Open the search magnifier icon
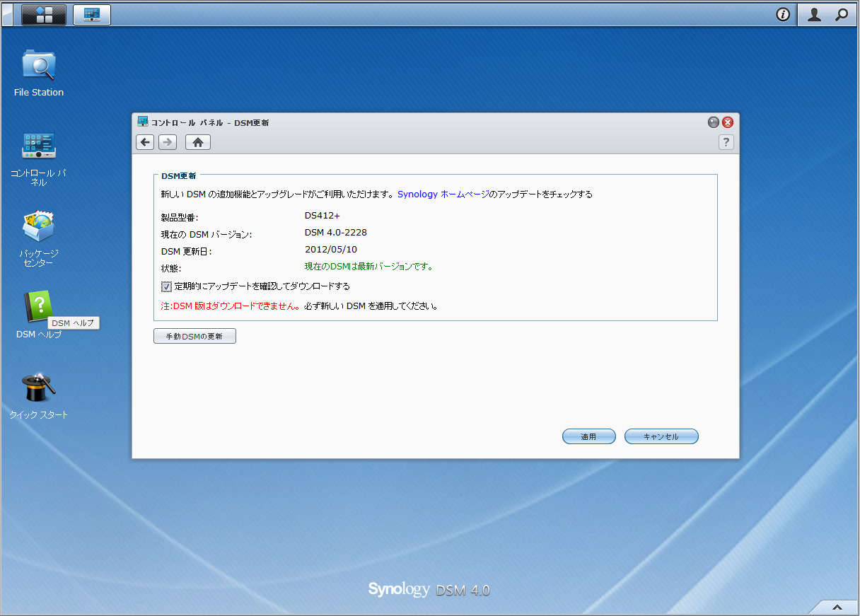Viewport: 860px width, 616px height. click(x=842, y=14)
